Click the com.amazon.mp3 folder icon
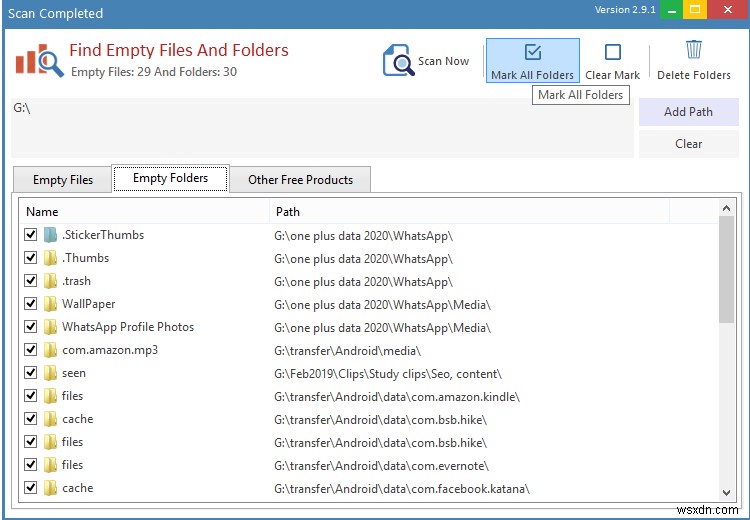Viewport: 750px width, 520px height. click(50, 350)
